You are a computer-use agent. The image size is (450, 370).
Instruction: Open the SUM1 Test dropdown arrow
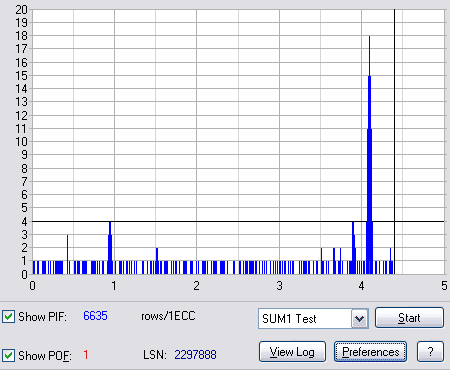pyautogui.click(x=359, y=319)
